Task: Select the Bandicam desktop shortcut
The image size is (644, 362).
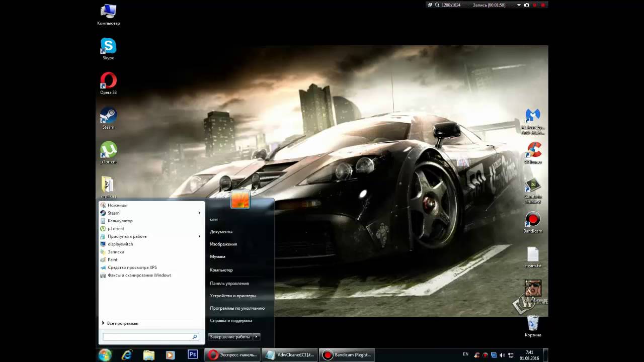Action: click(533, 222)
